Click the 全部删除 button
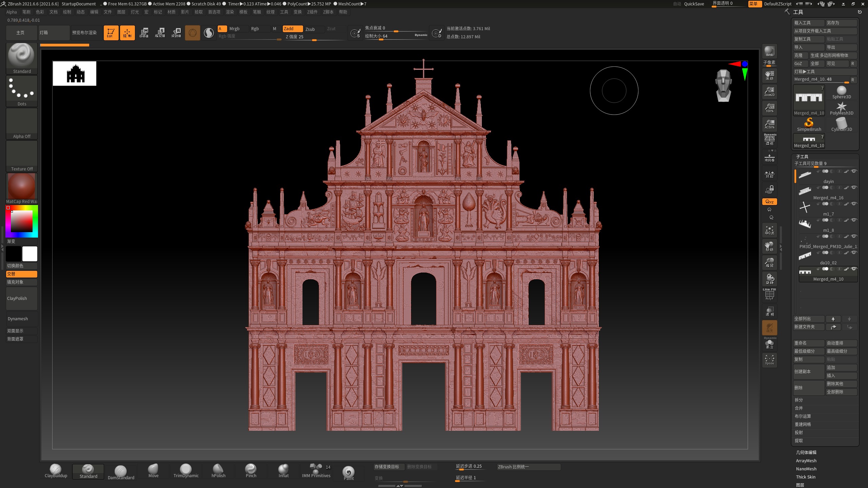 tap(841, 392)
